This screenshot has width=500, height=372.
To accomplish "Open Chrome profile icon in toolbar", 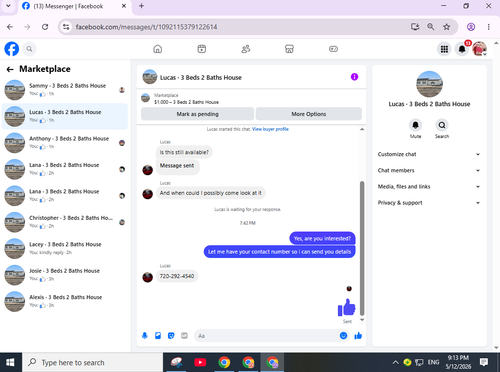I will [x=471, y=27].
